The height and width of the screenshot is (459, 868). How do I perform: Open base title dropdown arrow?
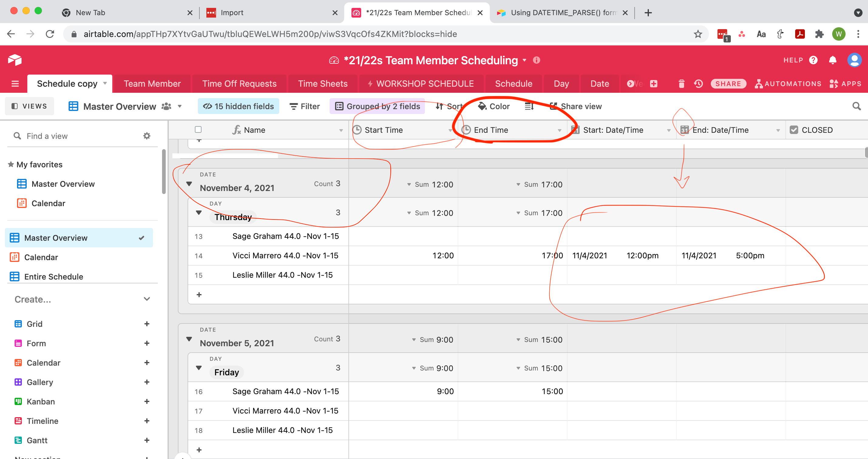pos(525,60)
